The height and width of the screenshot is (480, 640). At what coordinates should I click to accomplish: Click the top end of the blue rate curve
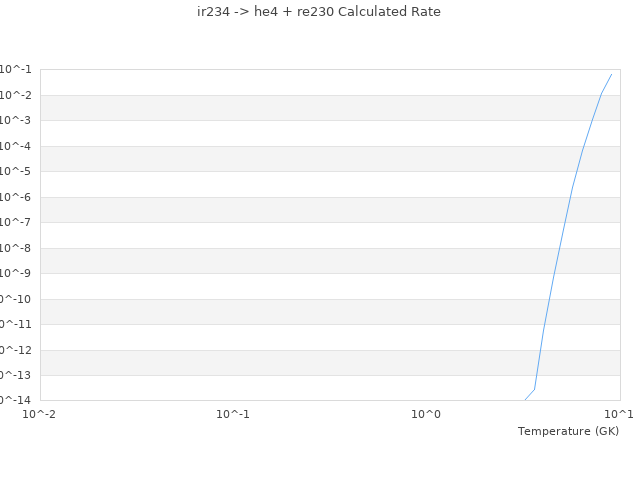(611, 74)
